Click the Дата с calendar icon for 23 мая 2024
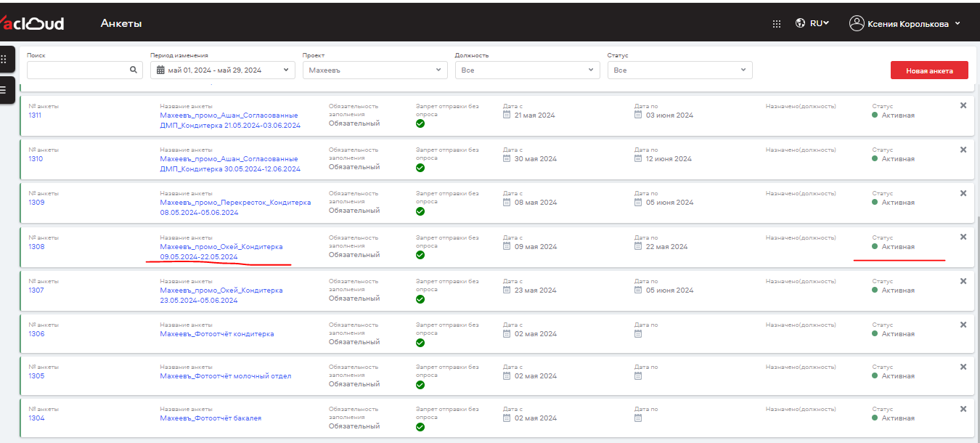 [507, 290]
